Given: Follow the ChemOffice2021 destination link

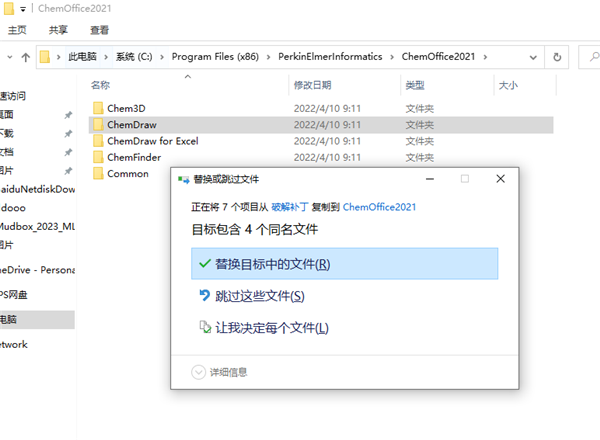Looking at the screenshot, I should pyautogui.click(x=379, y=207).
